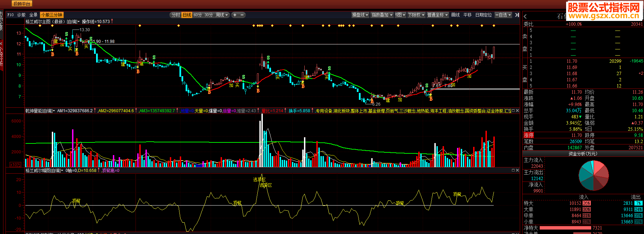Click the 13.30 high price label
The height and width of the screenshot is (234, 644).
pos(85,30)
